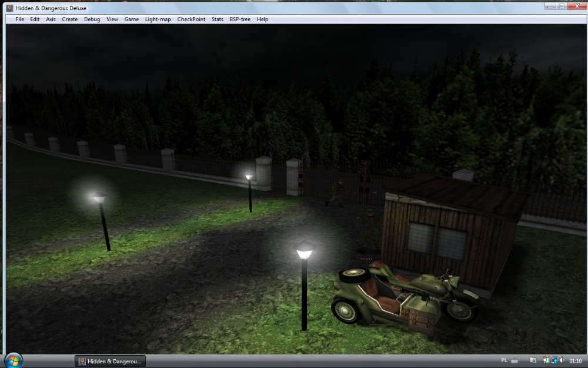Select the nearest lit lamp post
This screenshot has height=368, width=588.
[305, 286]
